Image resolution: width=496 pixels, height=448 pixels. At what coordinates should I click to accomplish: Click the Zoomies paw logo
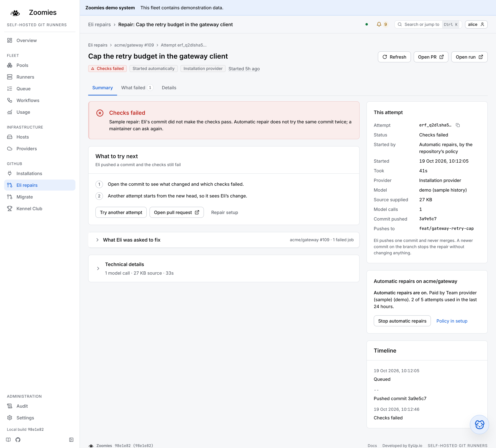tap(15, 13)
